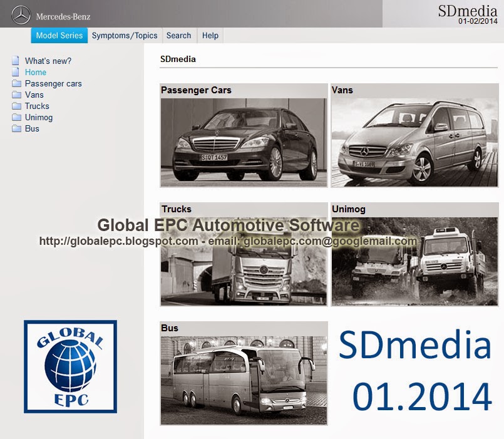Click the folder icon beside Bus

click(15, 128)
